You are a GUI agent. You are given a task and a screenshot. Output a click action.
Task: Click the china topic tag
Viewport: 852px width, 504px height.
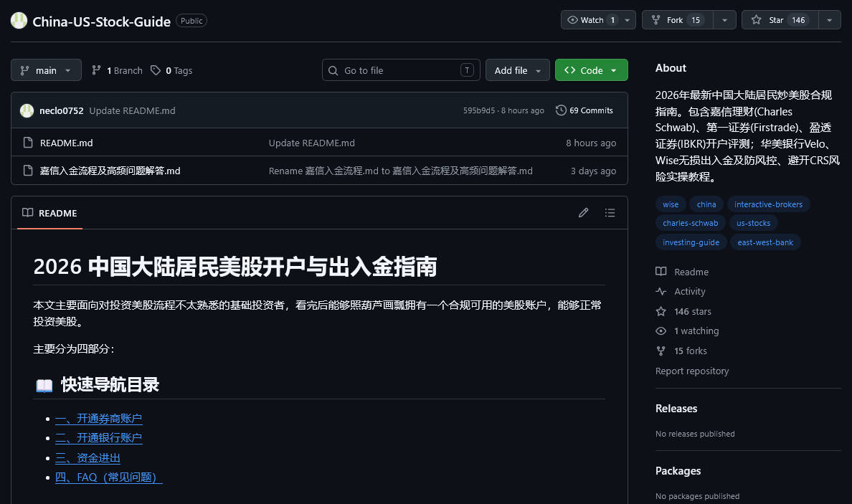pyautogui.click(x=706, y=204)
